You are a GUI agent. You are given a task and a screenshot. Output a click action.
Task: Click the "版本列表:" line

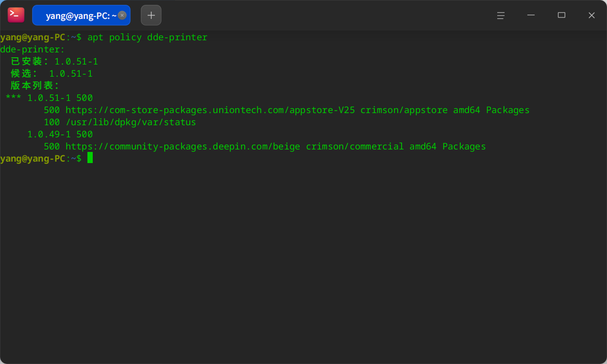point(35,86)
